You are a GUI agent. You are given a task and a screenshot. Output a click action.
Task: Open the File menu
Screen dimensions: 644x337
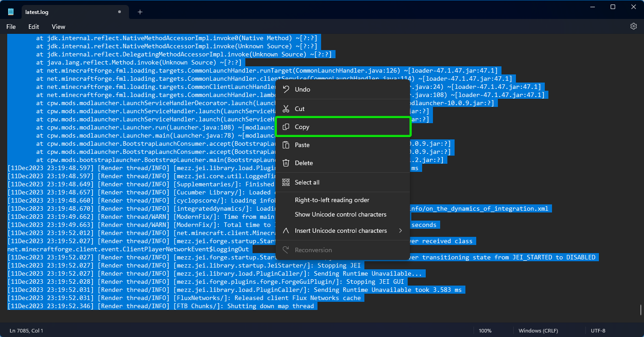click(11, 27)
